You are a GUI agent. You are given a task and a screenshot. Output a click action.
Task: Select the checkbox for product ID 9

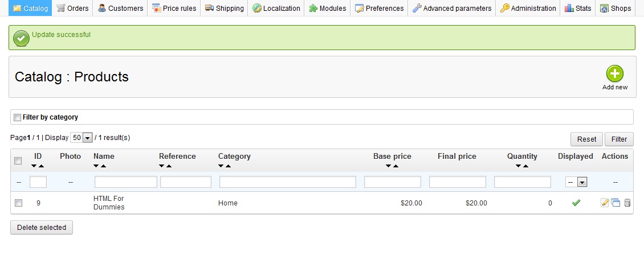pos(18,203)
